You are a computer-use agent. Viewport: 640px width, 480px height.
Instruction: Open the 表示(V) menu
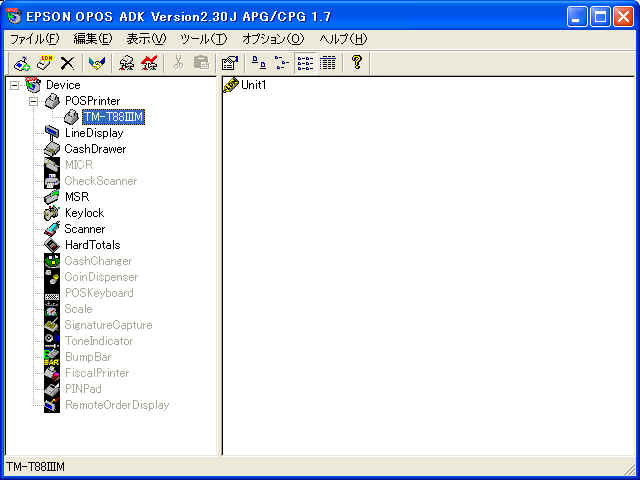(x=146, y=39)
